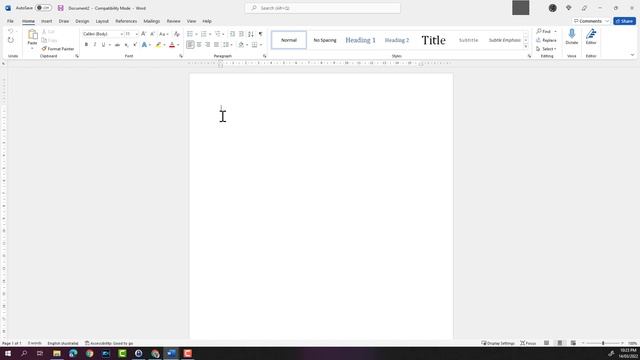Start Dictate with the microphone icon
Viewport: 640px width, 360px height.
(x=572, y=37)
